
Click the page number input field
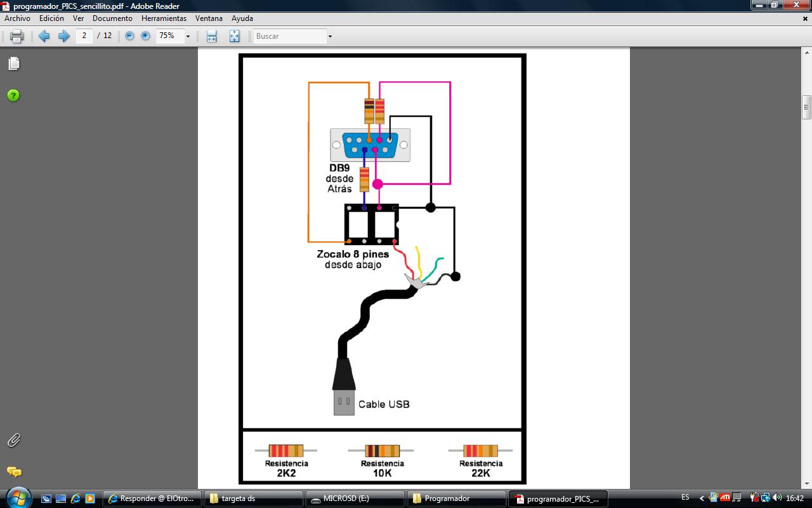pos(84,36)
